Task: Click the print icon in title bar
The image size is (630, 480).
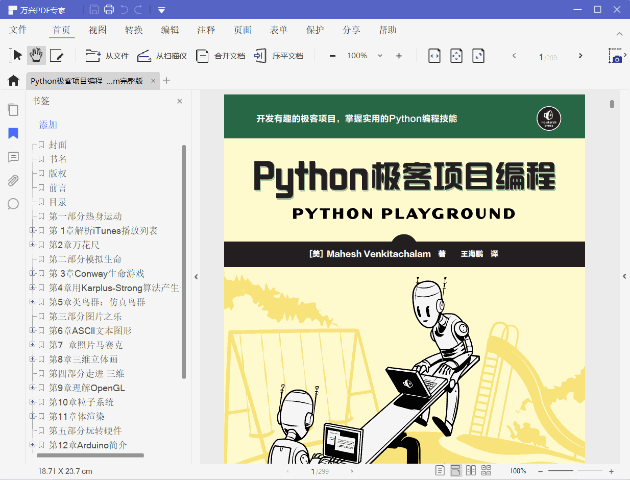Action: (109, 9)
